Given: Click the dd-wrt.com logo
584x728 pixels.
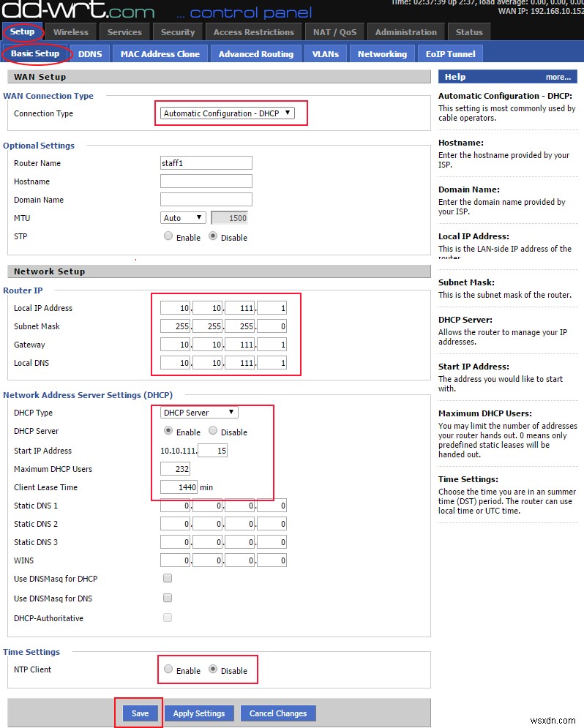Looking at the screenshot, I should (x=78, y=10).
